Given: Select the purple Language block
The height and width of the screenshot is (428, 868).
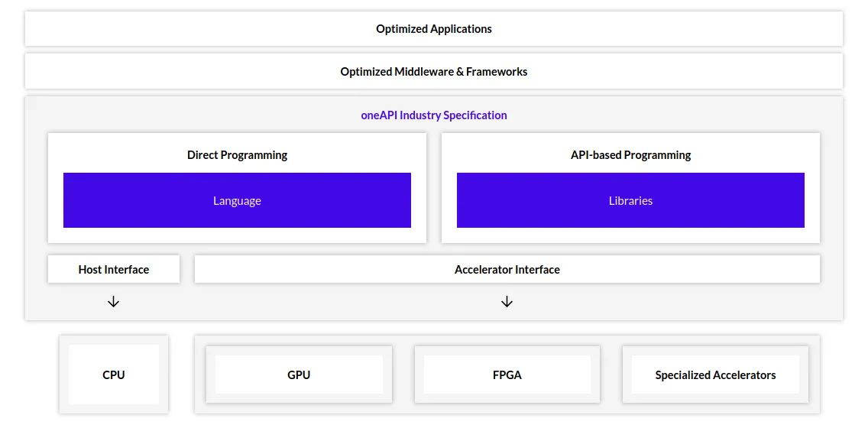Looking at the screenshot, I should pyautogui.click(x=237, y=200).
